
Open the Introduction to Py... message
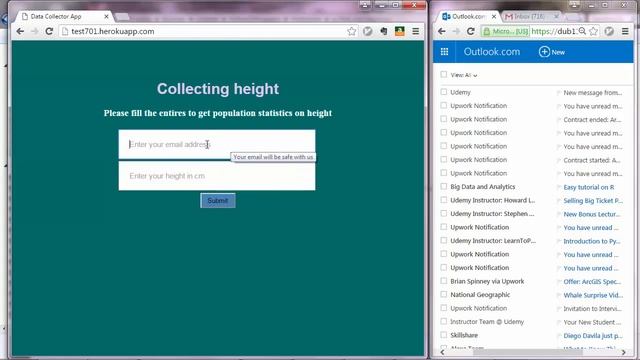click(592, 241)
